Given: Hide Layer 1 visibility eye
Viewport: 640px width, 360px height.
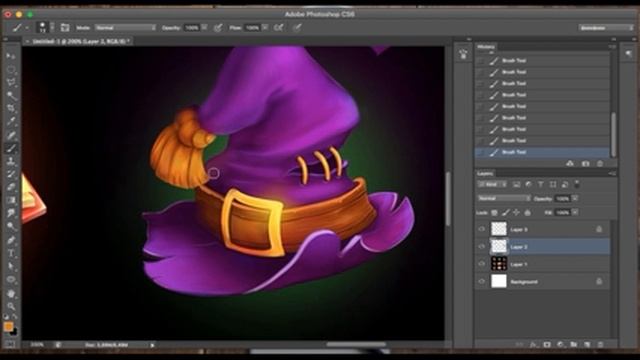Looking at the screenshot, I should [x=481, y=264].
